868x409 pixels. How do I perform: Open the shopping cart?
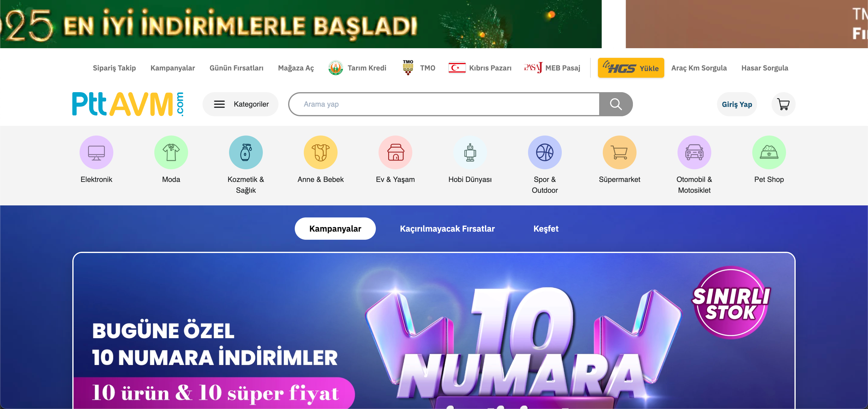click(x=783, y=104)
